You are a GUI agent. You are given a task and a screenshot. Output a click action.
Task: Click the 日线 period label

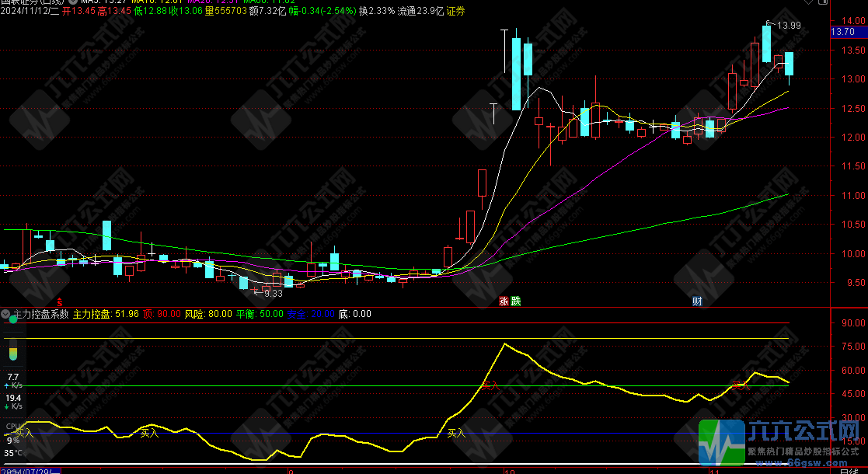point(849,471)
